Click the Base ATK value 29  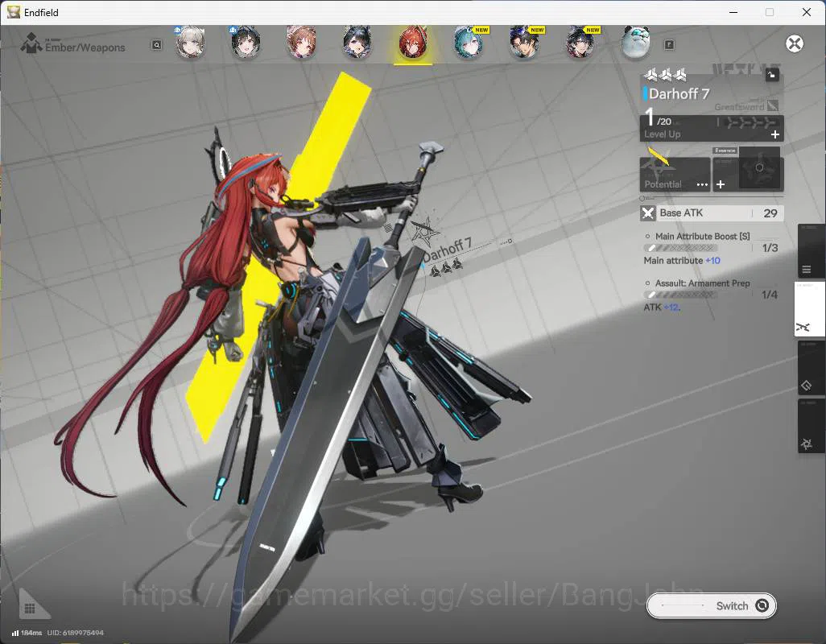pos(770,213)
